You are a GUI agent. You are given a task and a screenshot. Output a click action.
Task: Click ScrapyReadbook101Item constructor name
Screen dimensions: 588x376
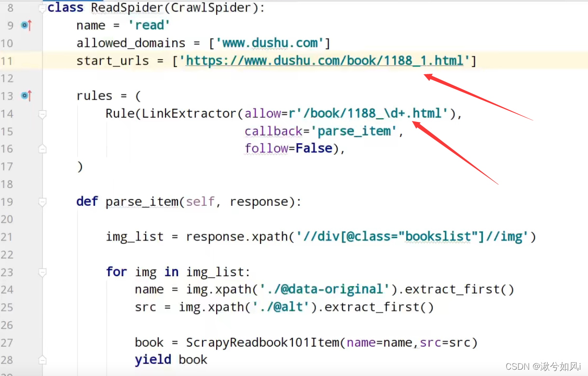262,342
